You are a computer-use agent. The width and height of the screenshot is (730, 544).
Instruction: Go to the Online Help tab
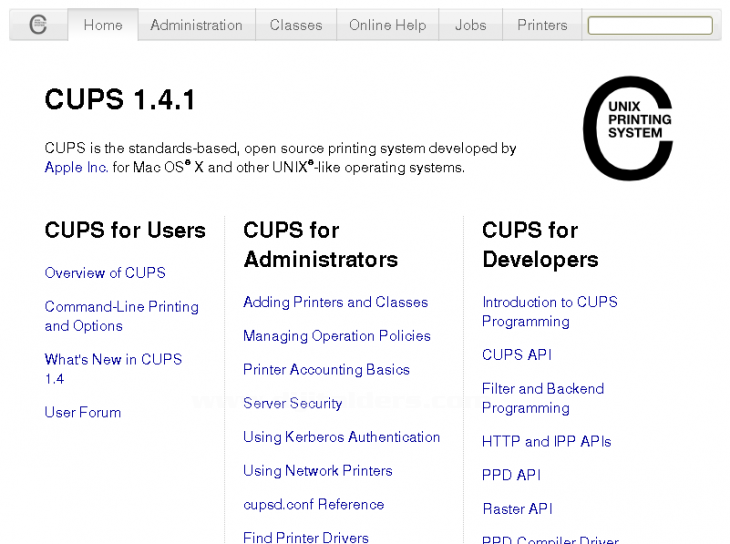click(x=388, y=25)
